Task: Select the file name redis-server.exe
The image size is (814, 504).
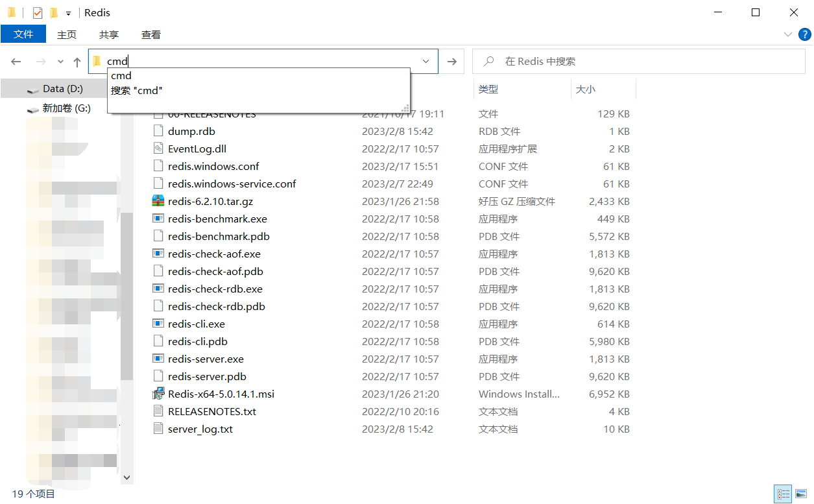Action: (x=206, y=359)
